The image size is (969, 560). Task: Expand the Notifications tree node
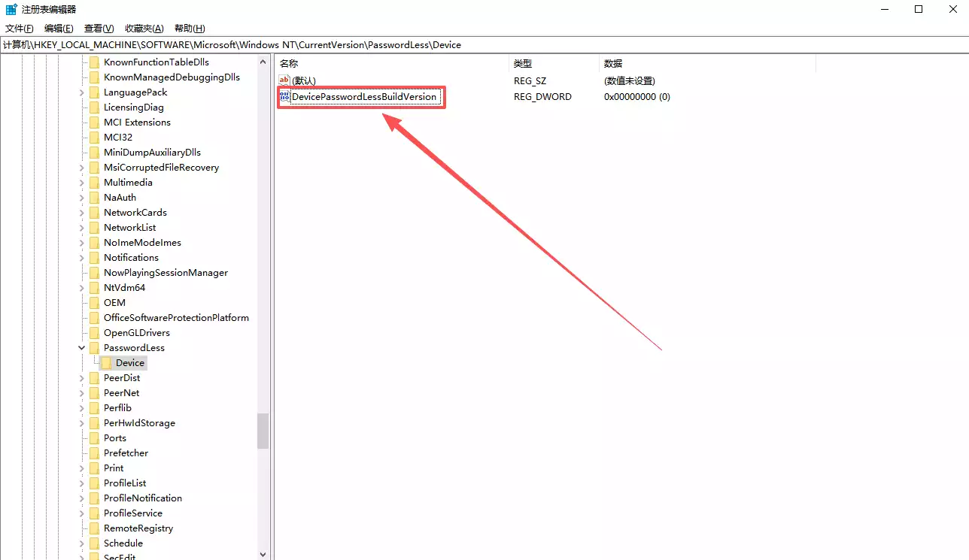[81, 258]
